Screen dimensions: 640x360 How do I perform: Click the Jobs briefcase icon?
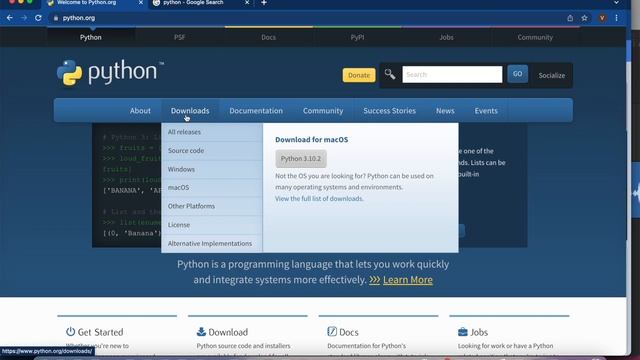tap(462, 331)
